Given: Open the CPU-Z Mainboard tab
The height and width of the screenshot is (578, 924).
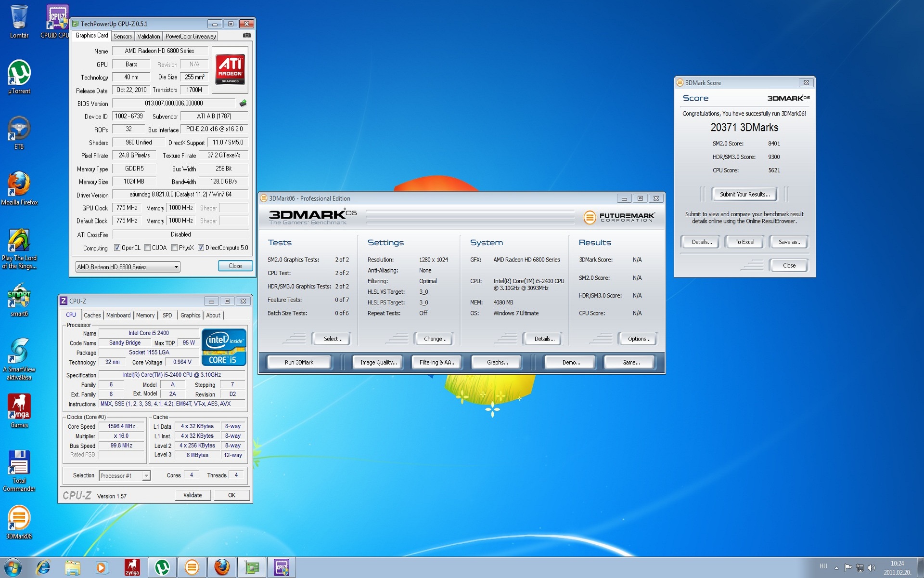Looking at the screenshot, I should [x=118, y=315].
